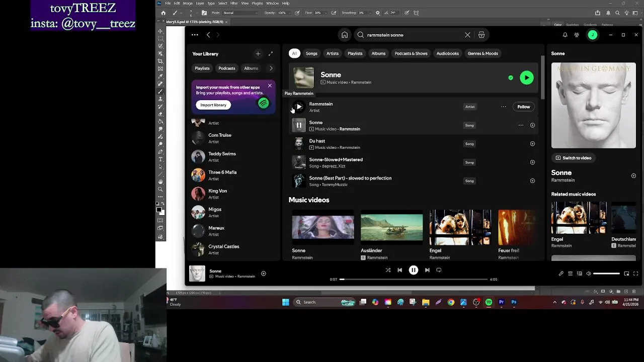644x362 pixels.
Task: Skip to next track
Action: coord(427,270)
